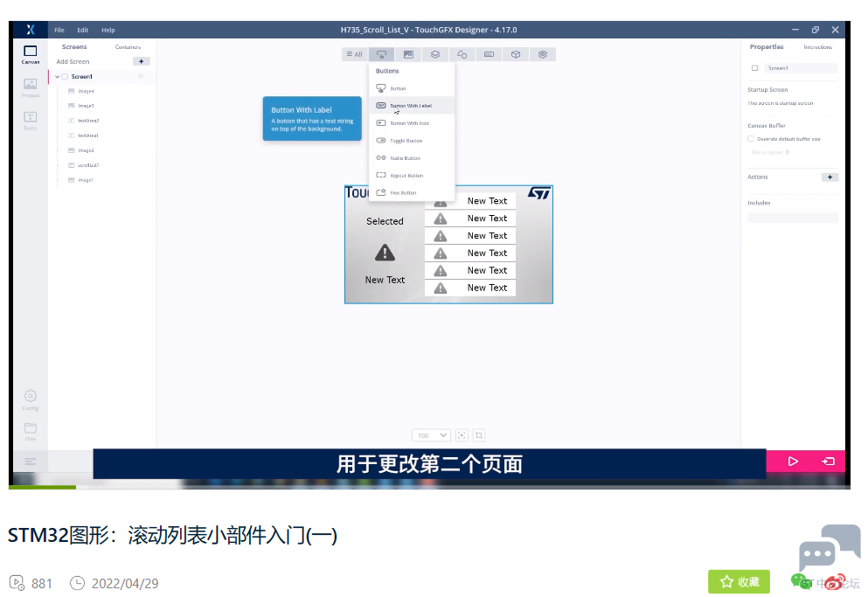Select image2 in the widget tree
This screenshot has width=868, height=597.
80,150
